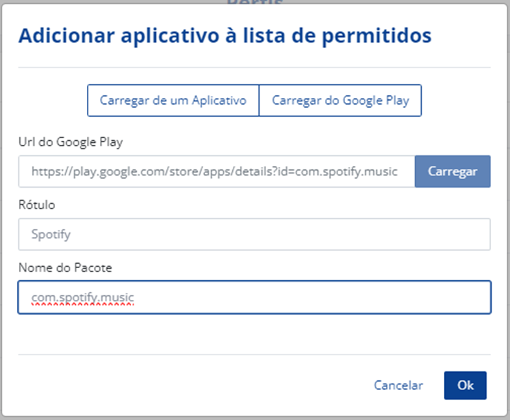Dismiss the dialog via Cancelar
510x420 pixels.
coord(398,385)
